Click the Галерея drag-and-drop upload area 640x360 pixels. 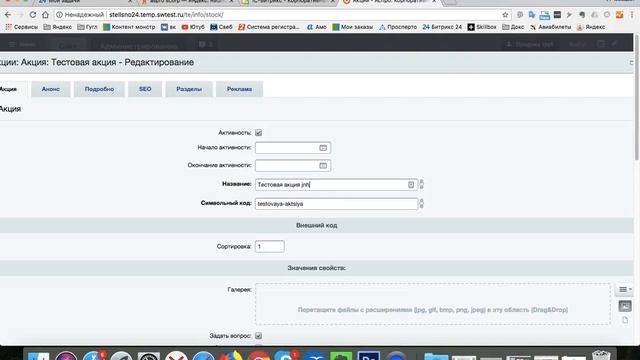433,304
